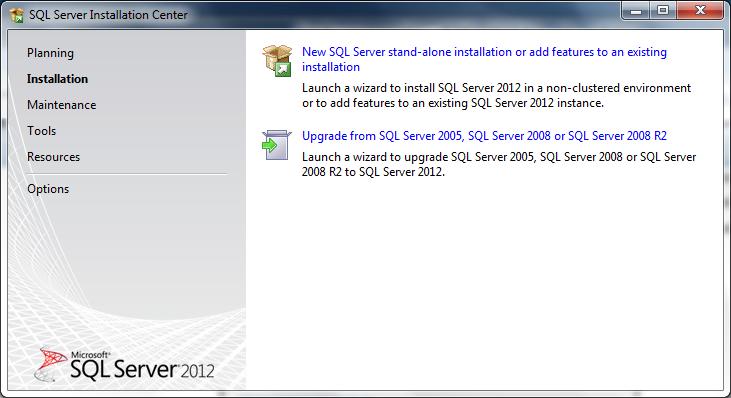Open the Planning section
This screenshot has height=398, width=731.
point(50,53)
